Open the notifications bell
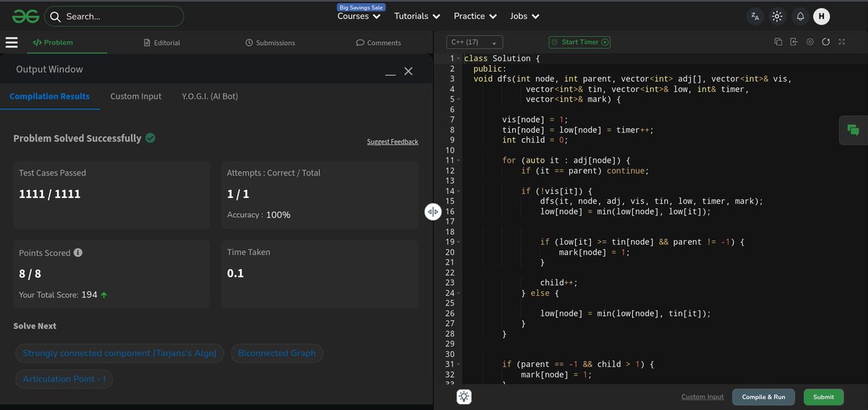The width and height of the screenshot is (868, 410). click(800, 16)
